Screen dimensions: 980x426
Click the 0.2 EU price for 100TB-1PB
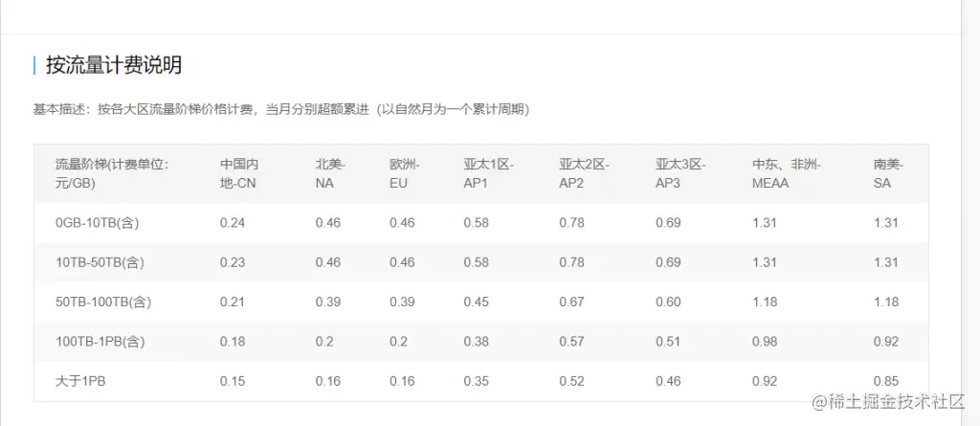[x=399, y=342]
